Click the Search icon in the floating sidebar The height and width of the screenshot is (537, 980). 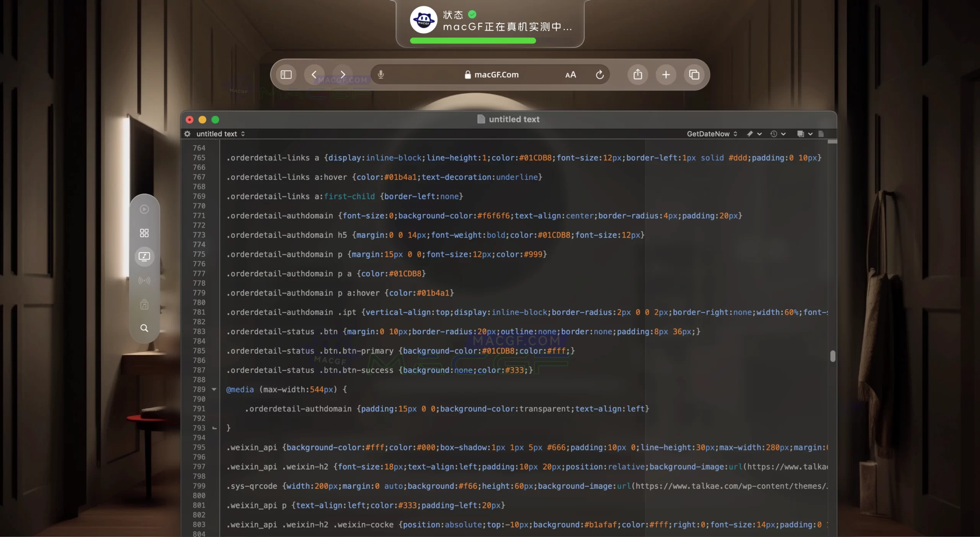tap(144, 328)
